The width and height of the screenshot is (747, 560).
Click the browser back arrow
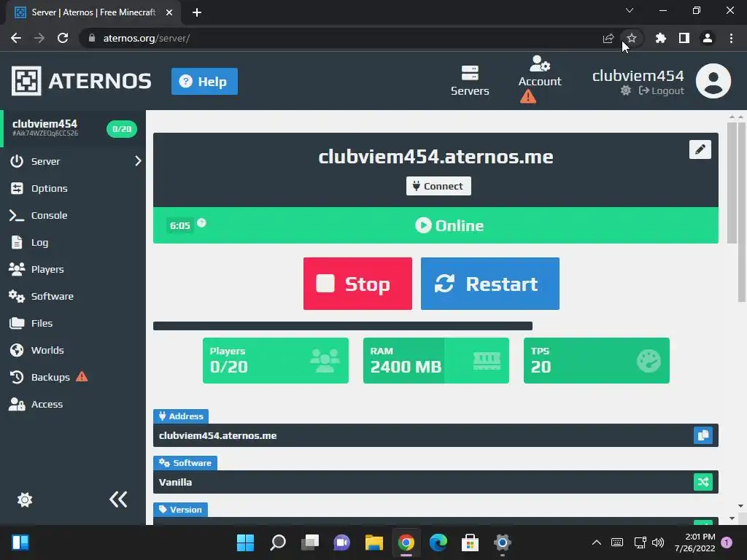click(x=16, y=38)
